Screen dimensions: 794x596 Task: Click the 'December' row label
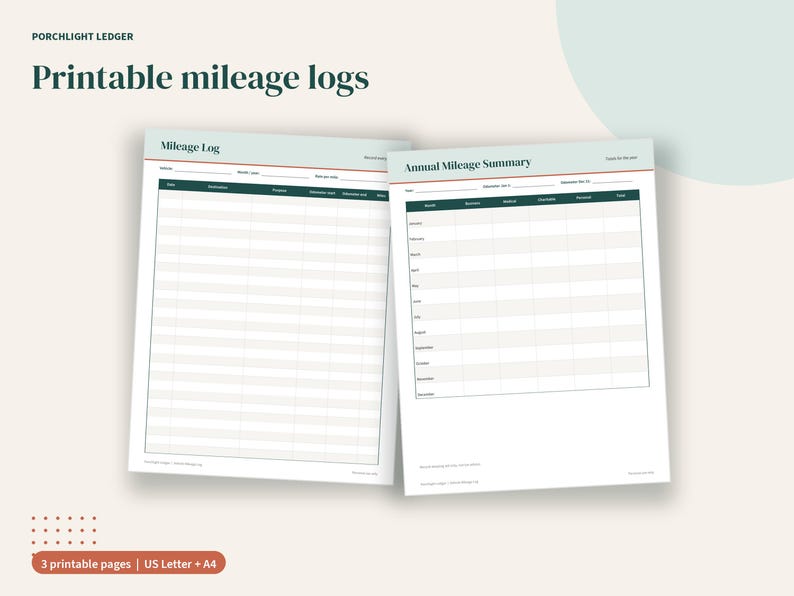click(x=426, y=394)
